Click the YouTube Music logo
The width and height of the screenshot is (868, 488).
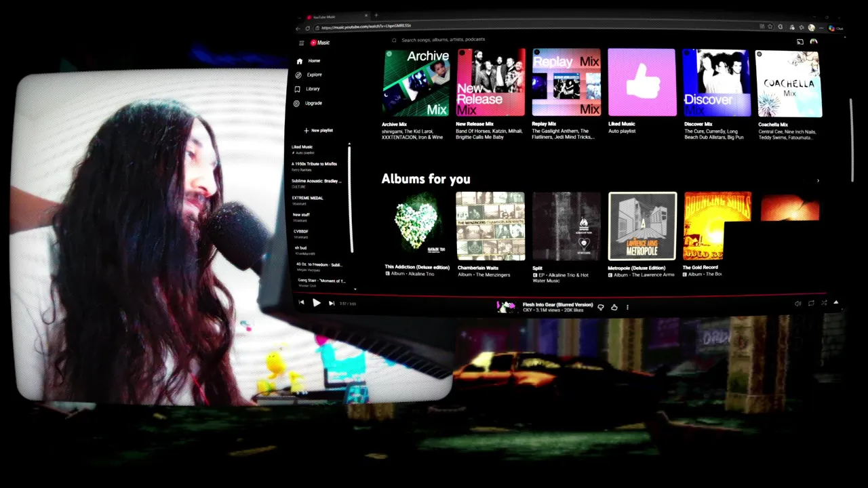[320, 43]
